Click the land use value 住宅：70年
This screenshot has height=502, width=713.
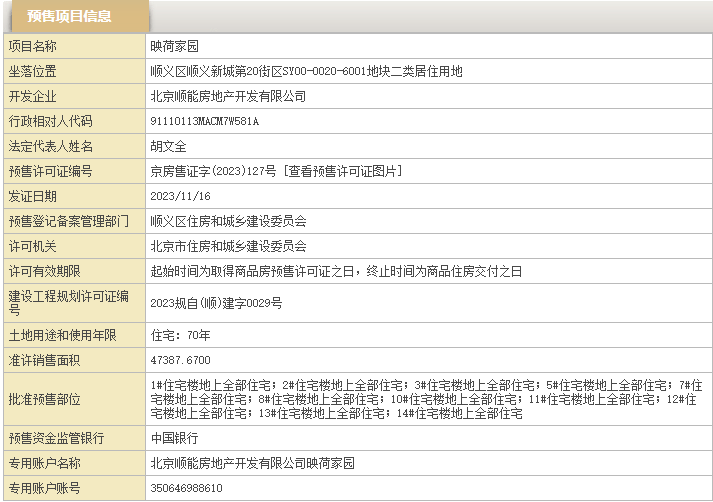[x=180, y=334]
